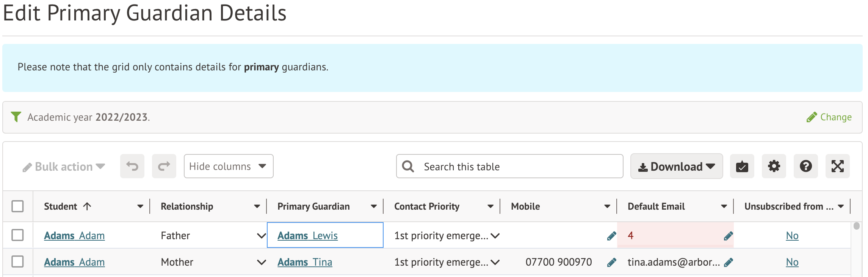Image resolution: width=868 pixels, height=277 pixels.
Task: Expand the Father relationship dropdown
Action: coord(261,236)
